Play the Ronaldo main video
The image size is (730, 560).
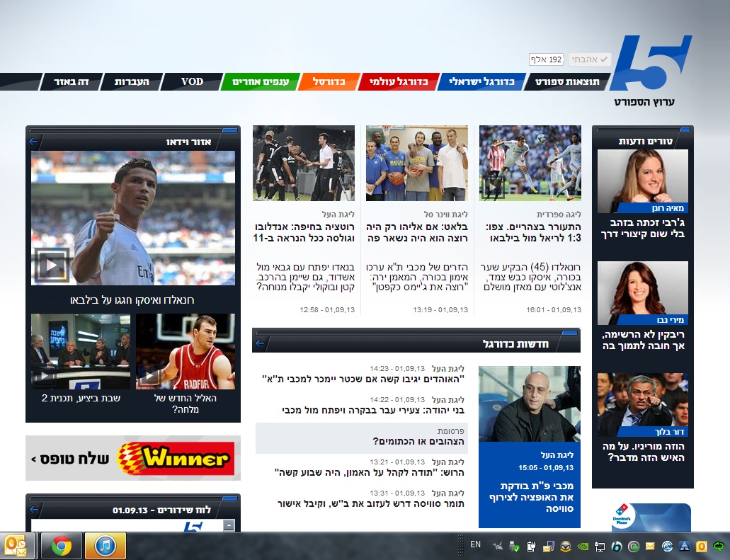[x=52, y=266]
